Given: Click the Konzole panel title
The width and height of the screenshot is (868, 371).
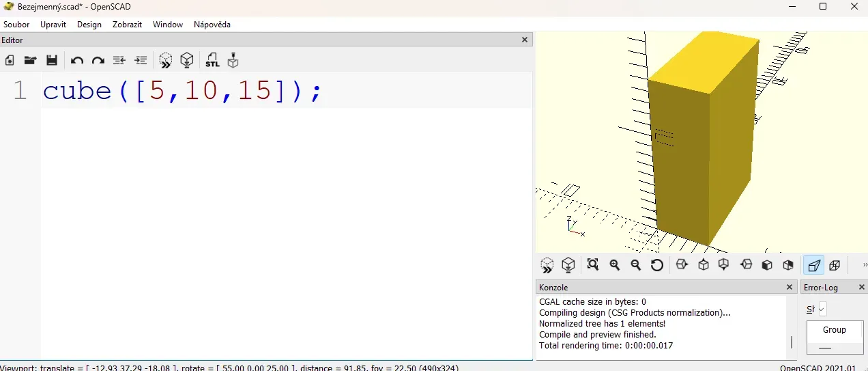Looking at the screenshot, I should (x=553, y=288).
